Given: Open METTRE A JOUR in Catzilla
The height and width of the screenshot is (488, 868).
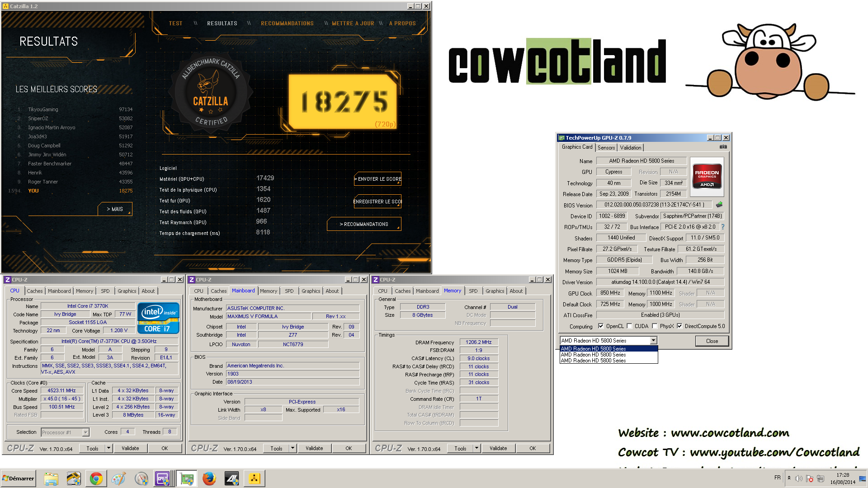Looking at the screenshot, I should 353,23.
